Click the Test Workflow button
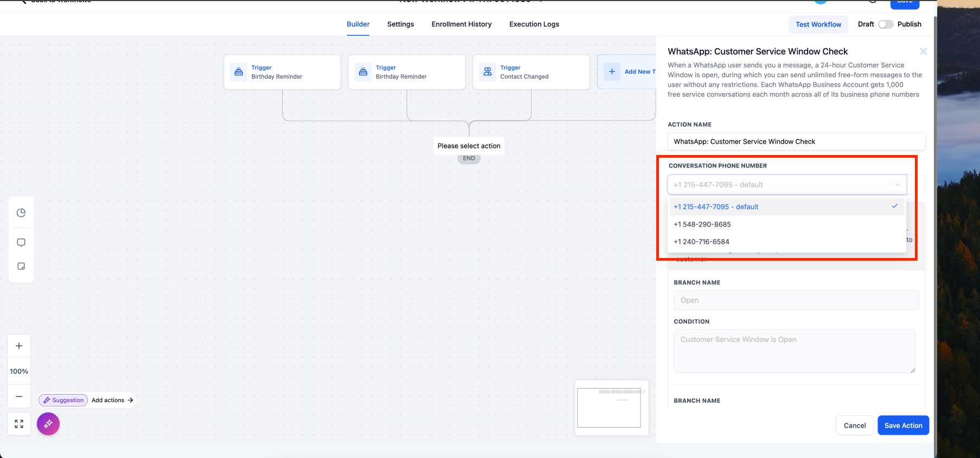 818,24
